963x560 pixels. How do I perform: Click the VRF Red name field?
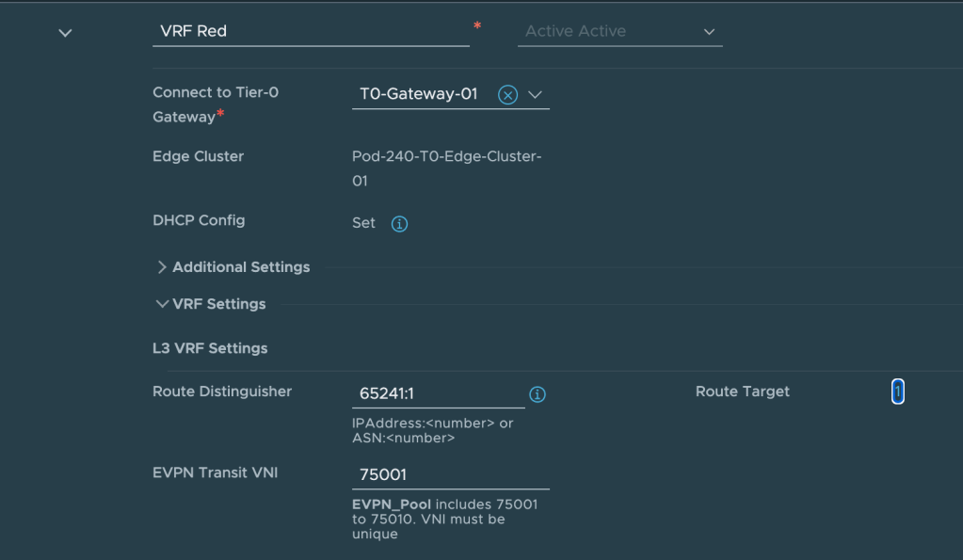[x=310, y=32]
